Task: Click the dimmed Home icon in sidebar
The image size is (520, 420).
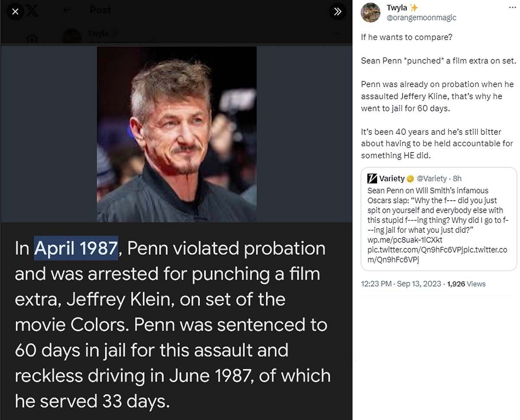Action: tap(32, 39)
